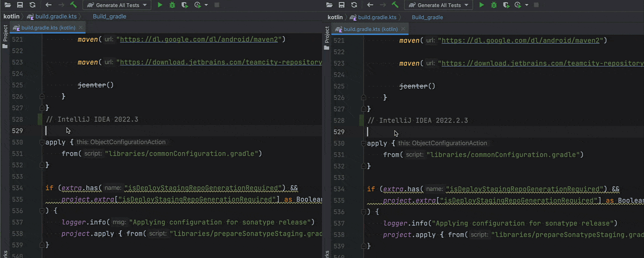This screenshot has height=258, width=644.
Task: Place the caret on line number 529
Action: tap(17, 130)
